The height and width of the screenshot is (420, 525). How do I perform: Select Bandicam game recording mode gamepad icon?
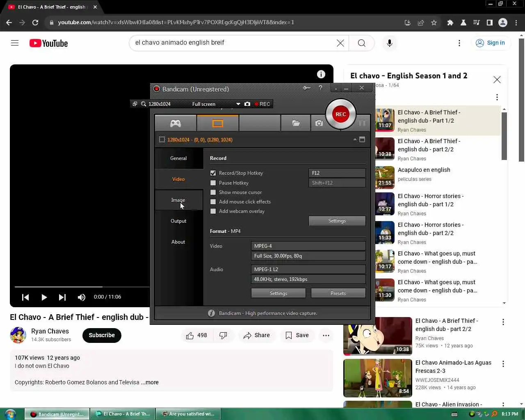click(176, 123)
